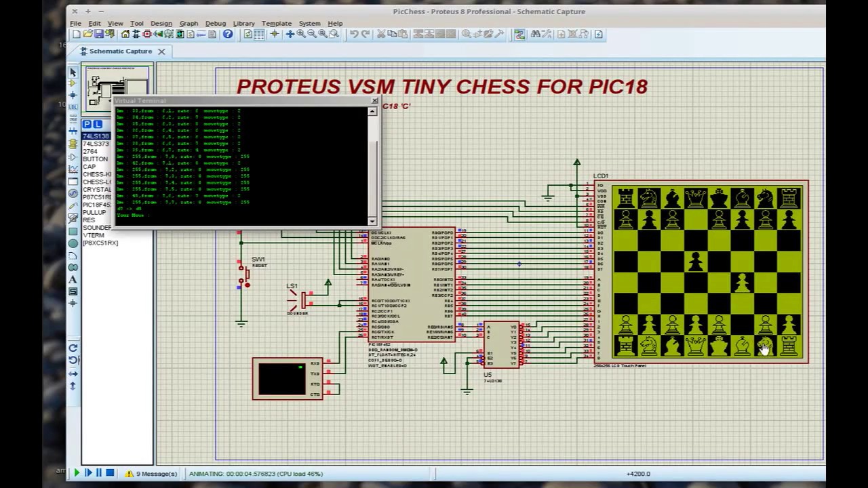Click Virtual Terminal scrollbar down arrow

point(372,221)
